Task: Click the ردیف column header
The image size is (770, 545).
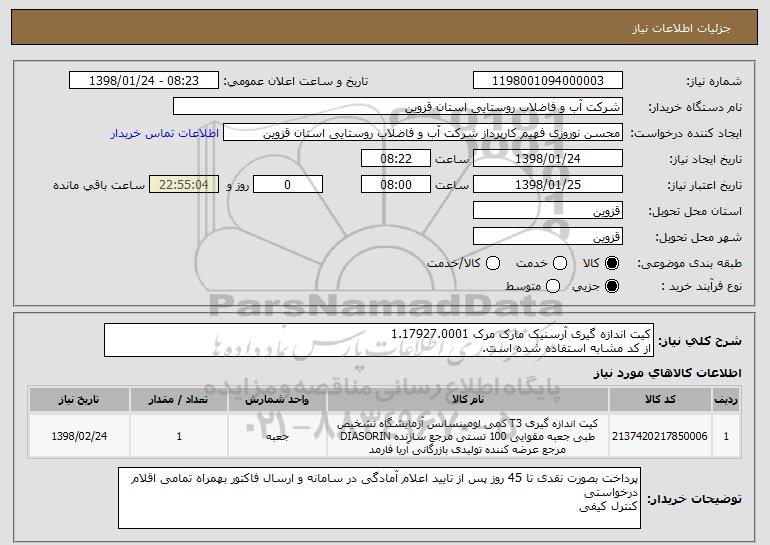Action: tap(726, 400)
